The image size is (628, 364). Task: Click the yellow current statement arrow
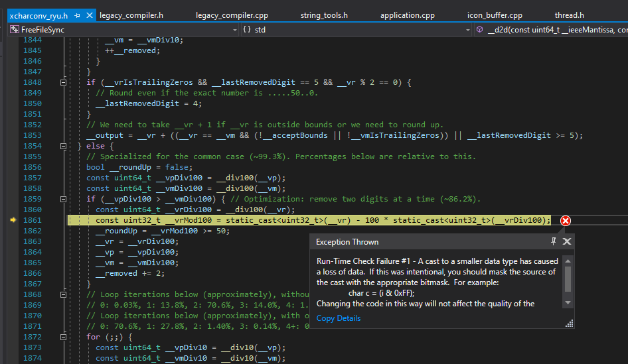pyautogui.click(x=13, y=220)
